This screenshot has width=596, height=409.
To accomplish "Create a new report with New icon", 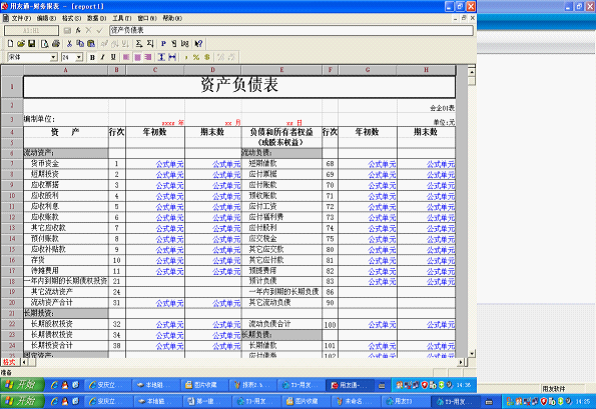I will tap(11, 44).
